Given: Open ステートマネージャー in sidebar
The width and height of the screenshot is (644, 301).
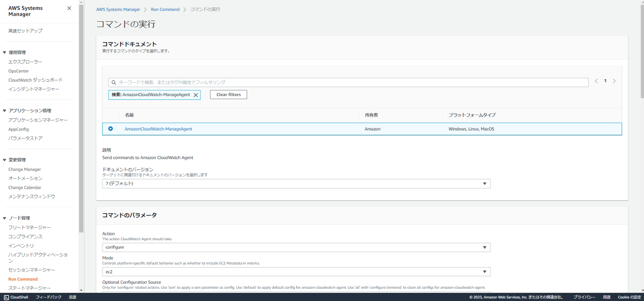Looking at the screenshot, I should tap(29, 288).
